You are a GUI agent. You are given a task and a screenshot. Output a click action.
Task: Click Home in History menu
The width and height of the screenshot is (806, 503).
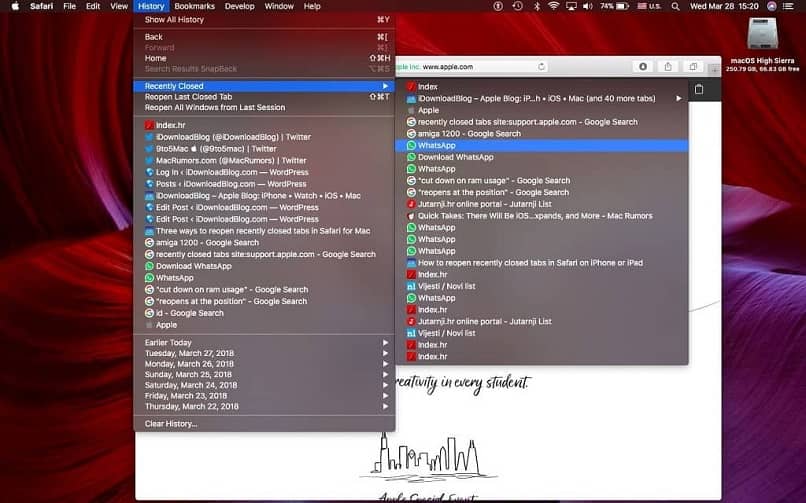264,58
